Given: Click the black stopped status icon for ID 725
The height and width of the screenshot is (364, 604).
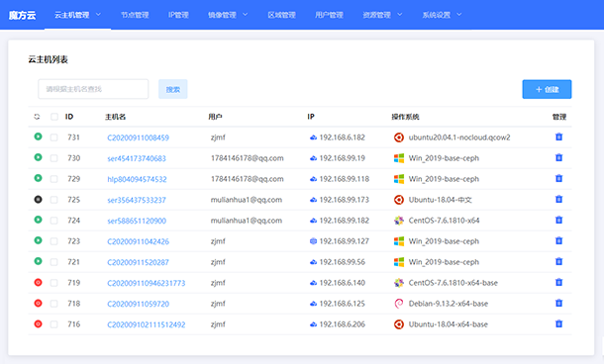Looking at the screenshot, I should tap(38, 200).
